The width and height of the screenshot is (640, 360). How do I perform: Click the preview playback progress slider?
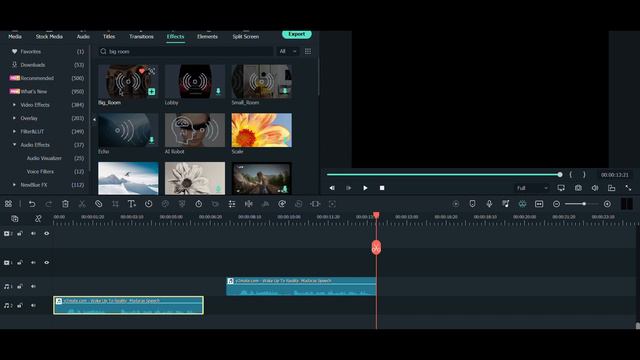[x=444, y=175]
